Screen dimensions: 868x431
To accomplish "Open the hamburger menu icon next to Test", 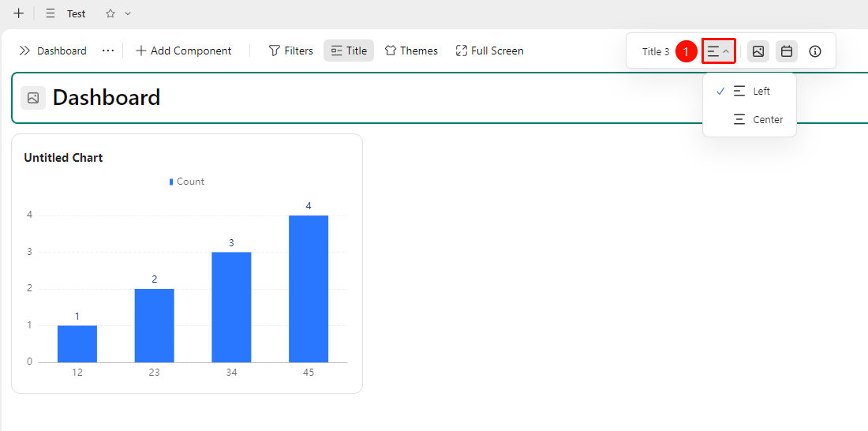I will (51, 13).
